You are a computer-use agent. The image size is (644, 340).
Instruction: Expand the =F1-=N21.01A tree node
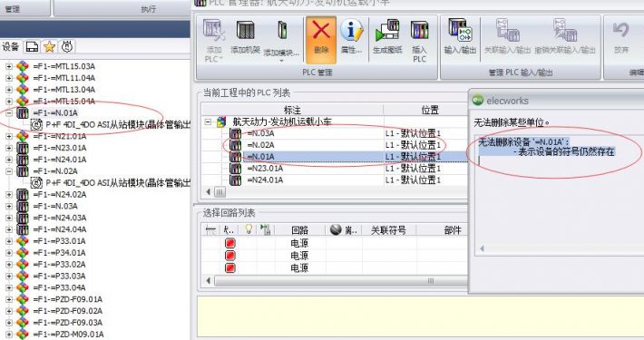(9, 136)
